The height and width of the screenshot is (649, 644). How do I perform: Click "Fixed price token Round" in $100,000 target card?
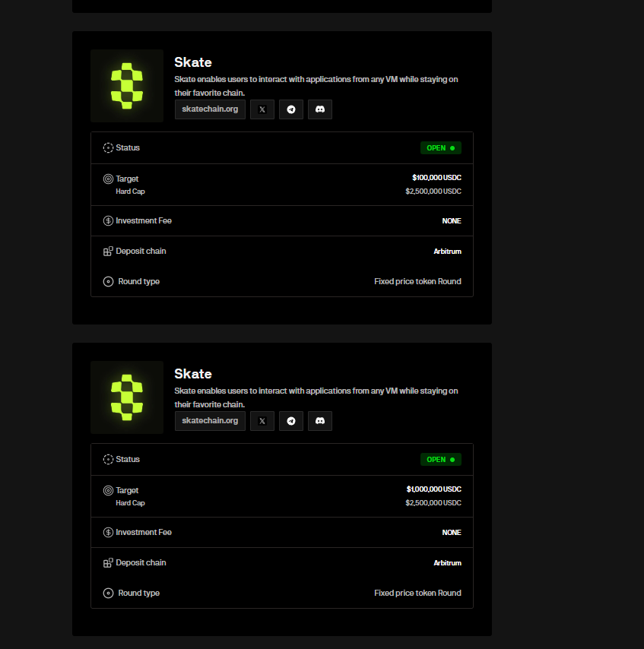point(417,281)
